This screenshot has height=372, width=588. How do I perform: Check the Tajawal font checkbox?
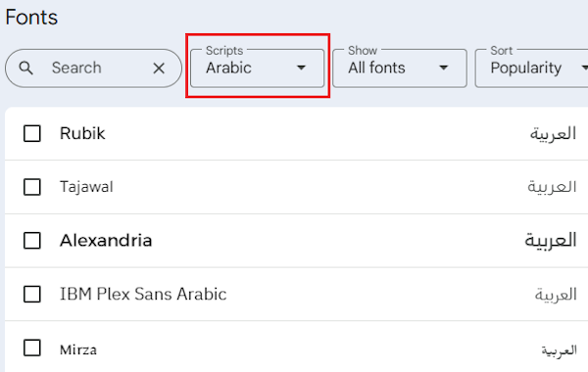32,187
